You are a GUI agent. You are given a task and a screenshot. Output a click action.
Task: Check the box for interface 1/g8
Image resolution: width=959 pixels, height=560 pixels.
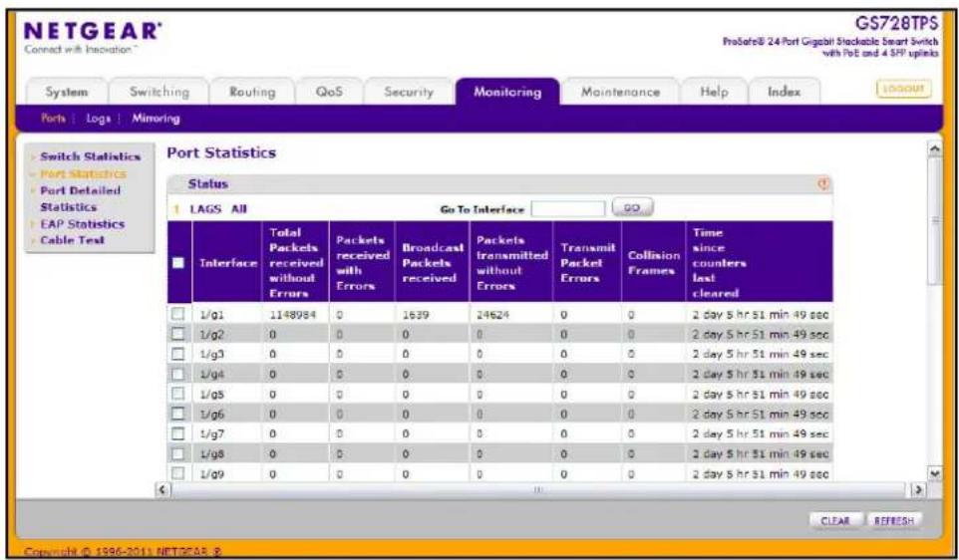[178, 453]
